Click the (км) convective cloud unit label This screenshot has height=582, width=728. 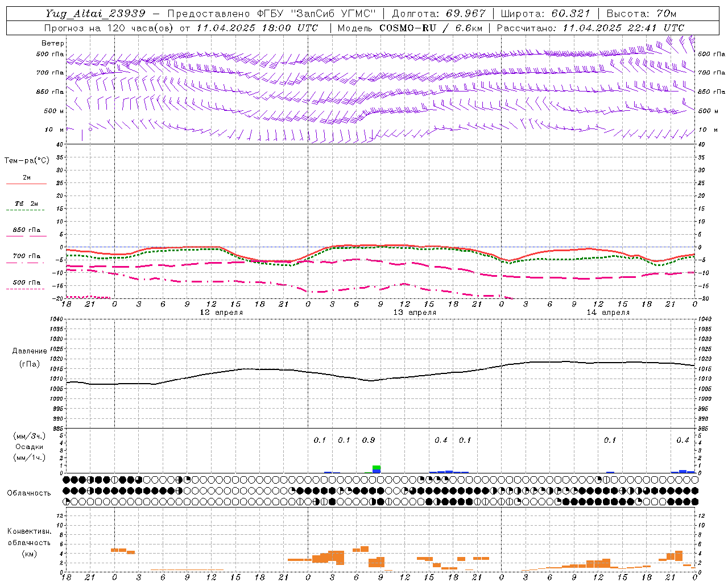click(29, 554)
